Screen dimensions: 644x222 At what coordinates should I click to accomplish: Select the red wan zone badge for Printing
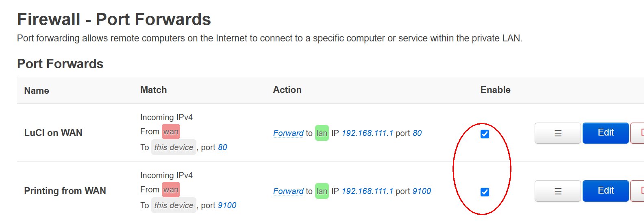tap(171, 190)
